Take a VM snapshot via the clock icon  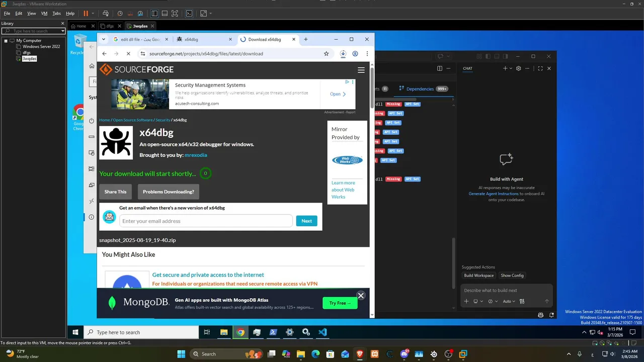[120, 14]
